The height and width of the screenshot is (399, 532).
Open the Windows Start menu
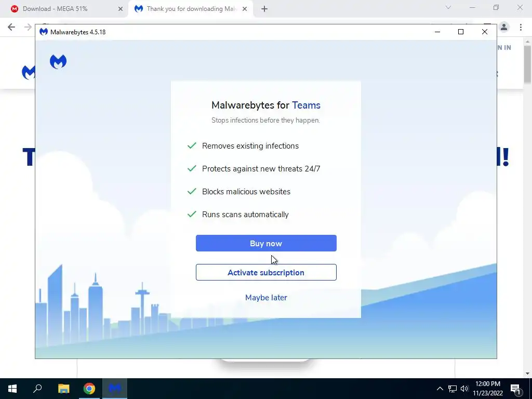point(12,389)
